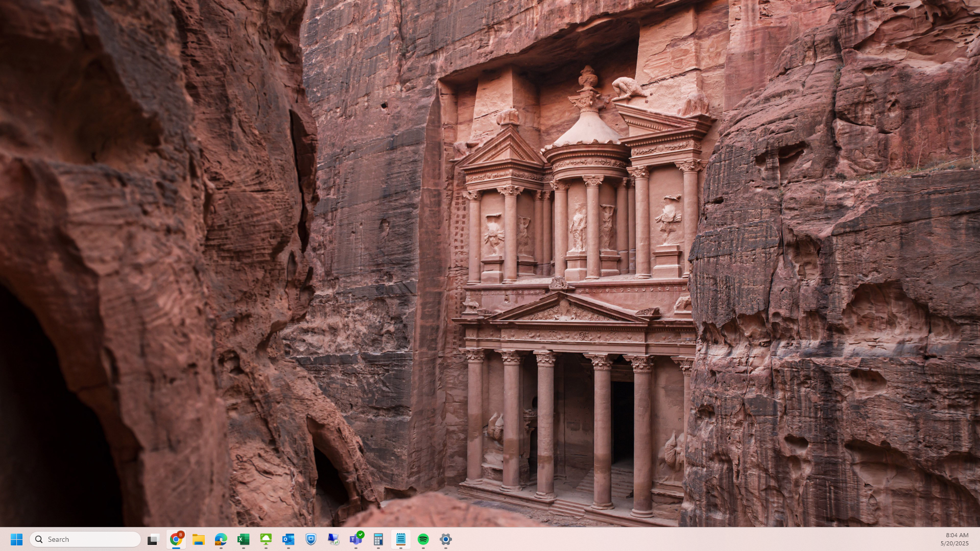
Task: Open Outlook from the taskbar
Action: point(289,539)
